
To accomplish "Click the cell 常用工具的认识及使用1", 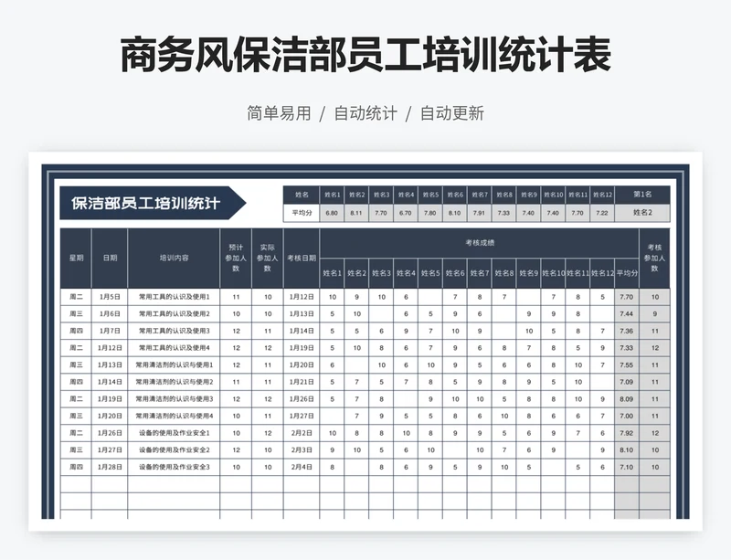I will [x=174, y=297].
